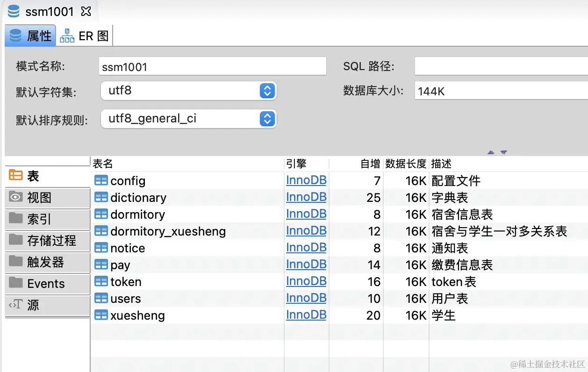Screen dimensions: 588x372
Task: Click the dormitory_xuesheng table icon
Action: coord(101,231)
